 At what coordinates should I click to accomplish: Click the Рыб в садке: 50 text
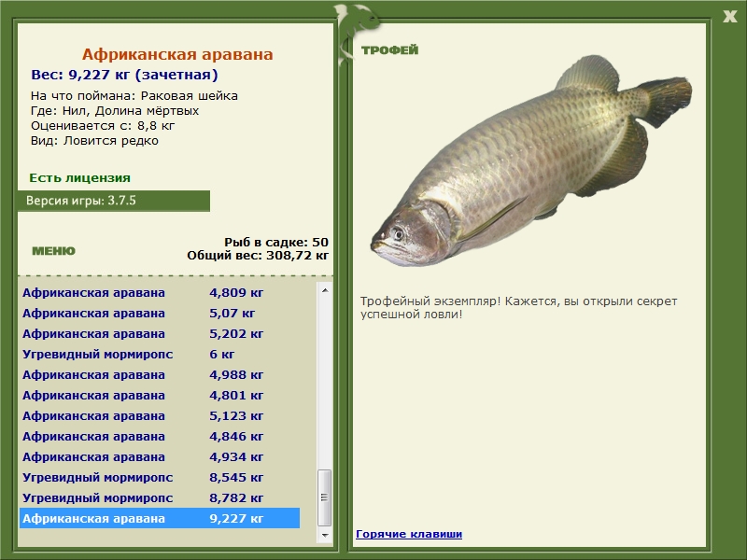click(x=276, y=242)
